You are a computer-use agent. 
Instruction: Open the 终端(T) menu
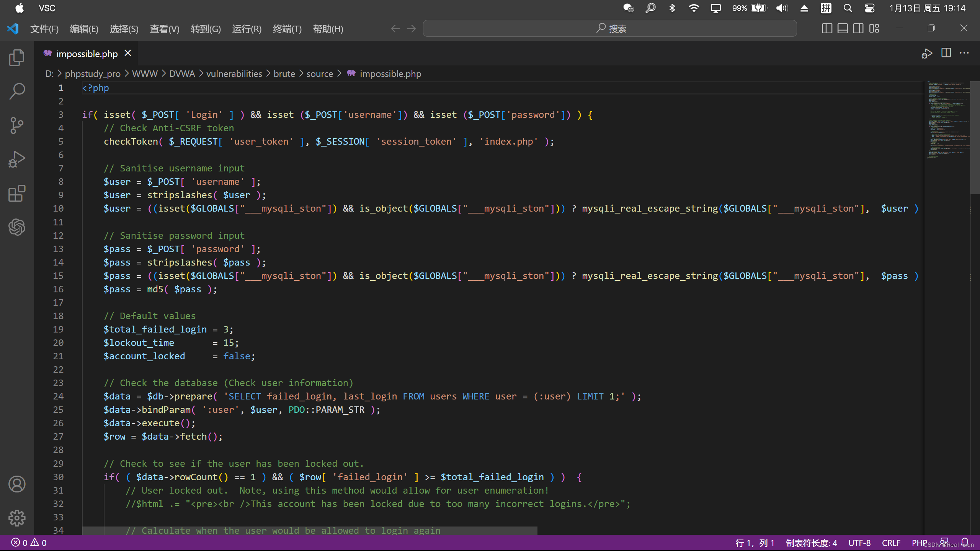click(287, 29)
